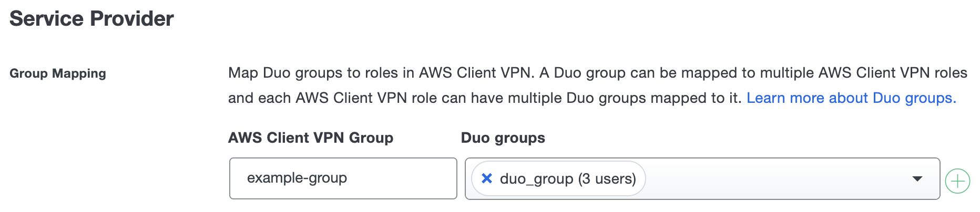Click the Duo groups column label

point(503,137)
